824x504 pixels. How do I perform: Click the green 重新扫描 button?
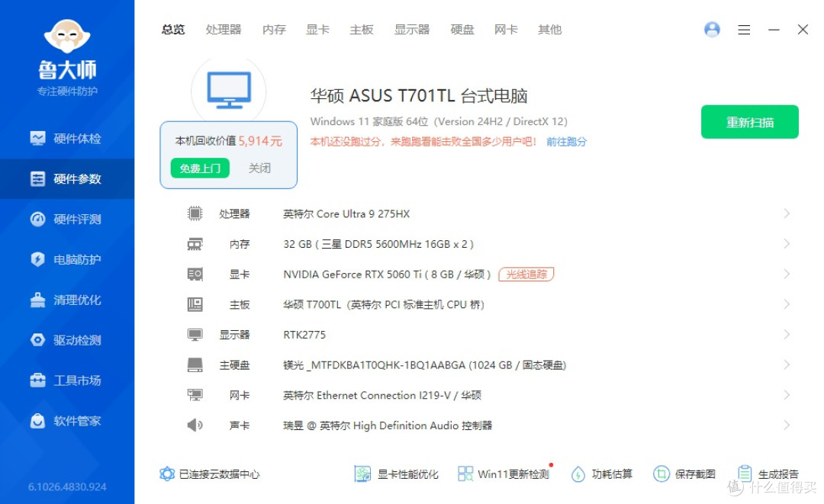pyautogui.click(x=749, y=122)
